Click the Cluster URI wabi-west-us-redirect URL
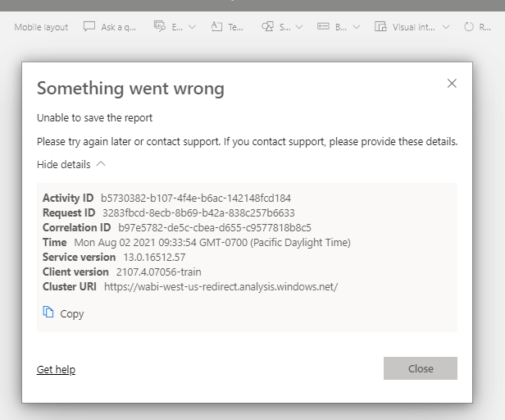Screen dimensions: 505x420 click(221, 287)
